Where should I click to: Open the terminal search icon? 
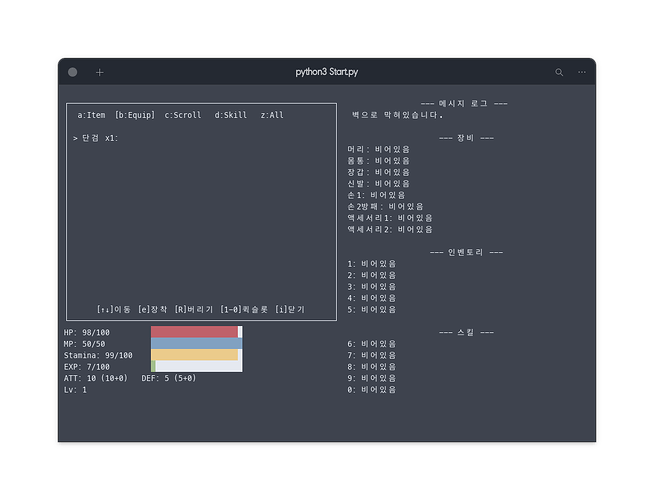[x=559, y=73]
